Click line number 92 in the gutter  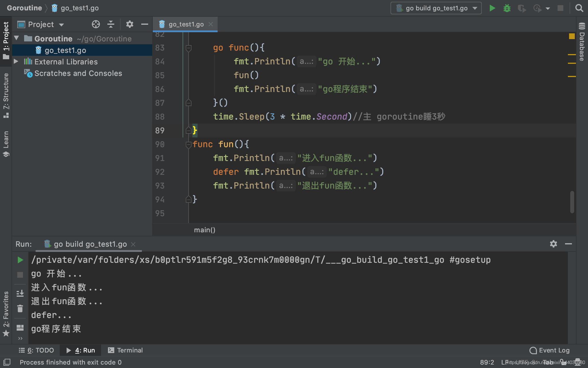click(160, 172)
